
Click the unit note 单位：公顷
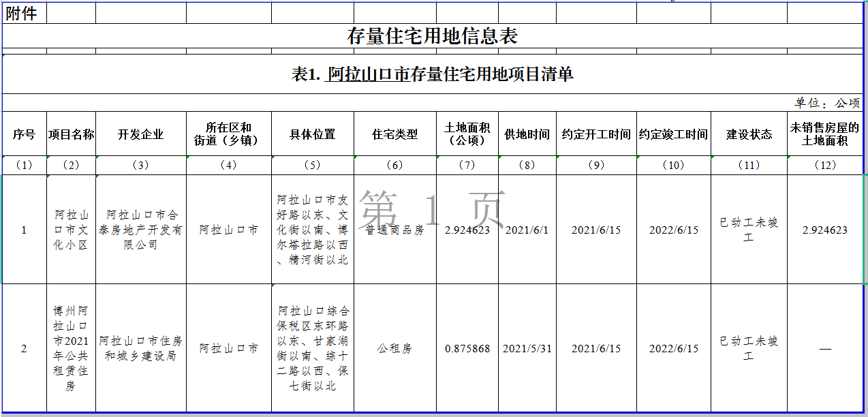pos(827,103)
